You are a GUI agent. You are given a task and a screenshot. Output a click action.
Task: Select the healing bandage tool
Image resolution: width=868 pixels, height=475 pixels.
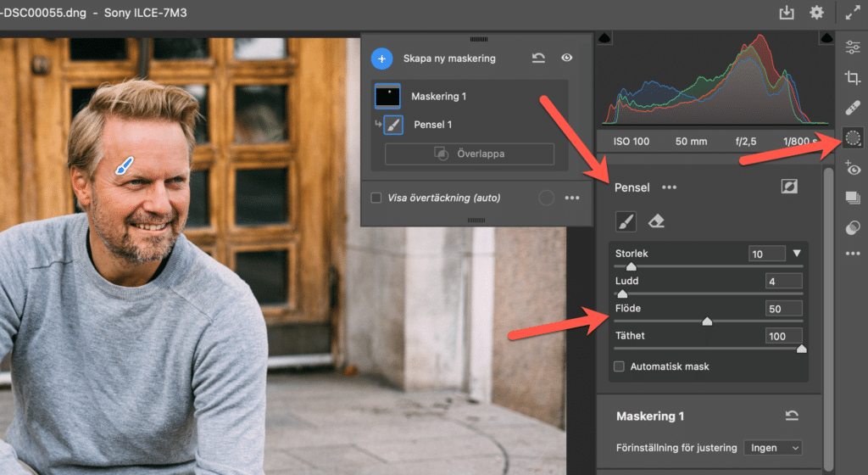click(x=853, y=108)
